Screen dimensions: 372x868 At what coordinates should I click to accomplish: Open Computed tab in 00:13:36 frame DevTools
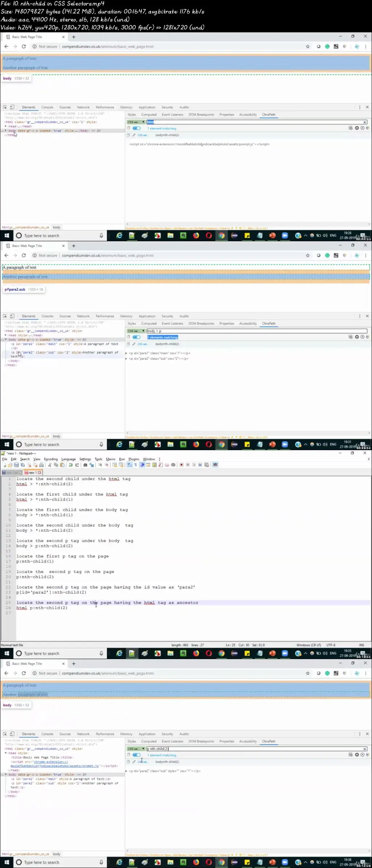(x=149, y=741)
